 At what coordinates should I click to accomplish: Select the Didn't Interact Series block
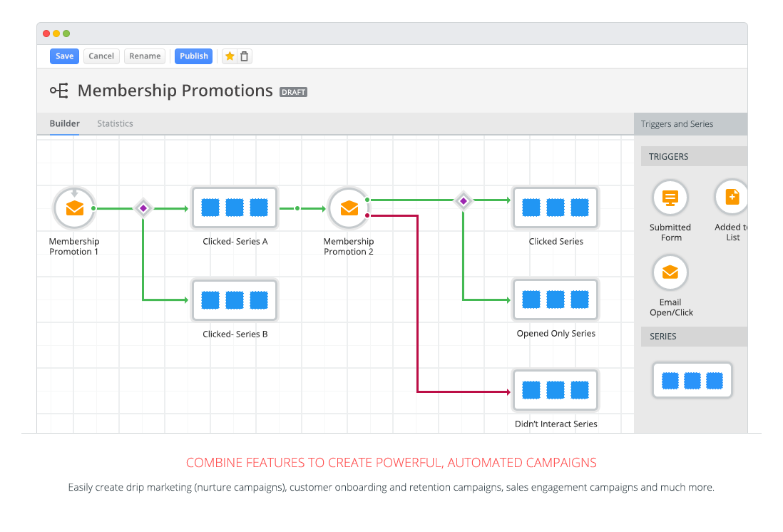pos(556,390)
